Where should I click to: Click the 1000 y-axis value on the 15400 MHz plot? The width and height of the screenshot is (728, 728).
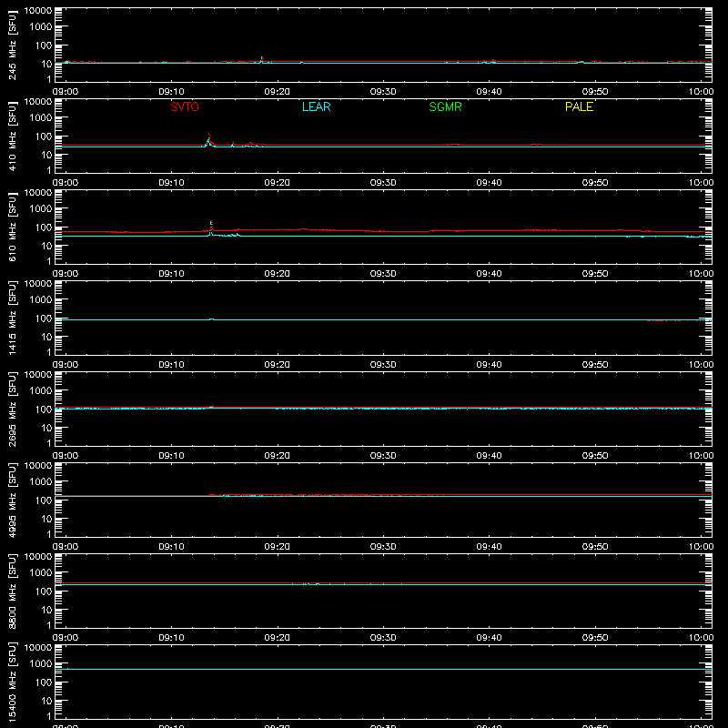point(41,663)
